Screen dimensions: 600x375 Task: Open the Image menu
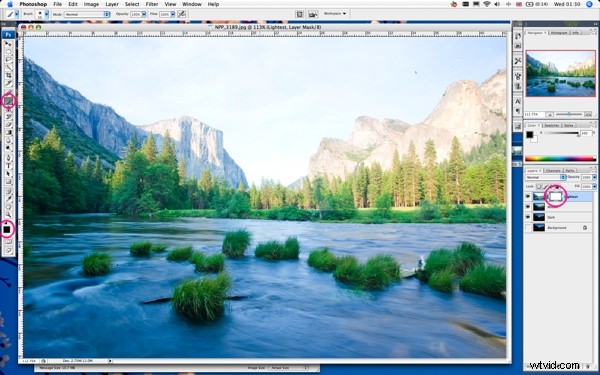91,4
